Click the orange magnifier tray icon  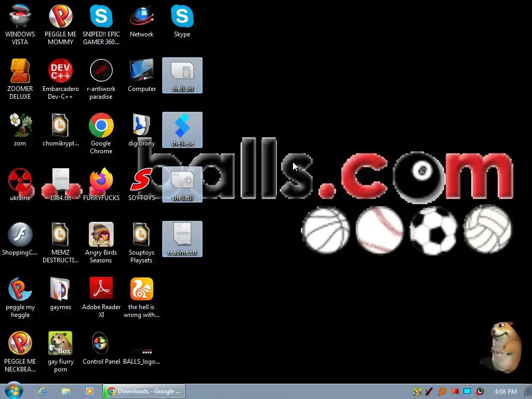(442, 392)
